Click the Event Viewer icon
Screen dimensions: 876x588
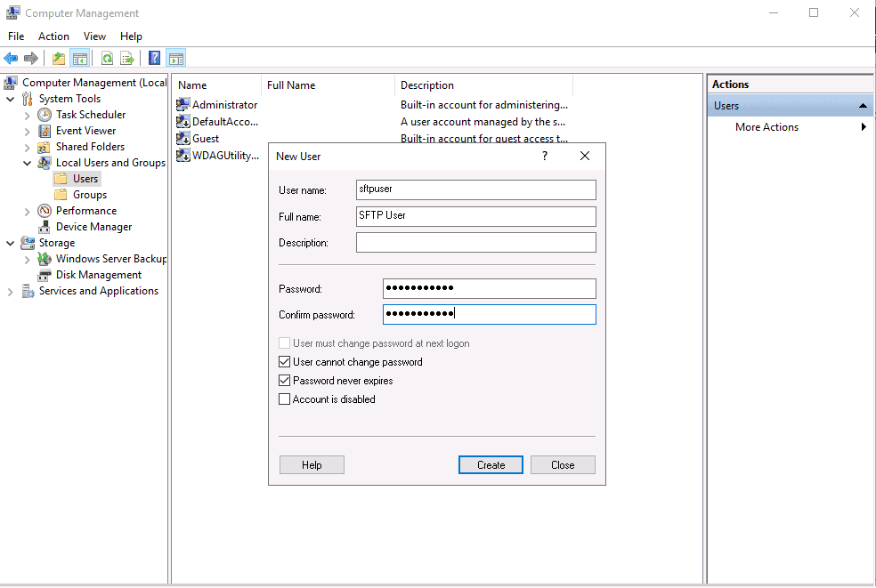click(x=45, y=131)
